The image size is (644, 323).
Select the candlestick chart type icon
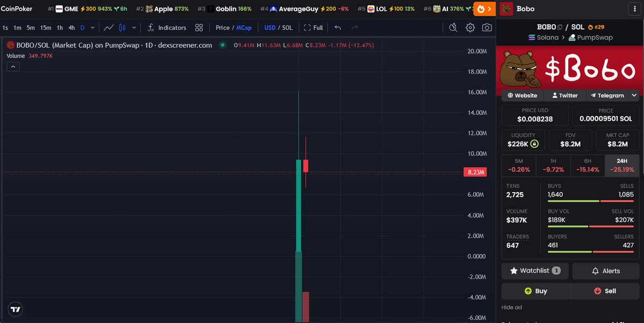point(122,27)
